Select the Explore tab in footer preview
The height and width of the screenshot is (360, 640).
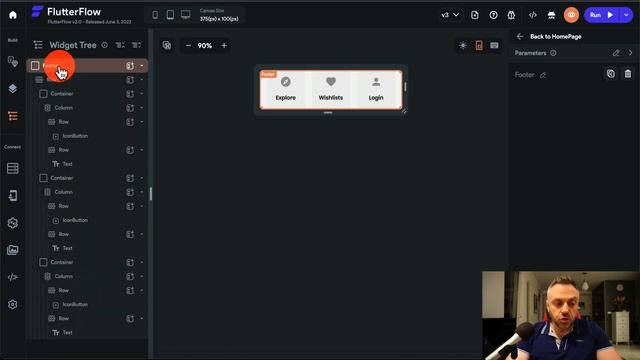click(286, 89)
